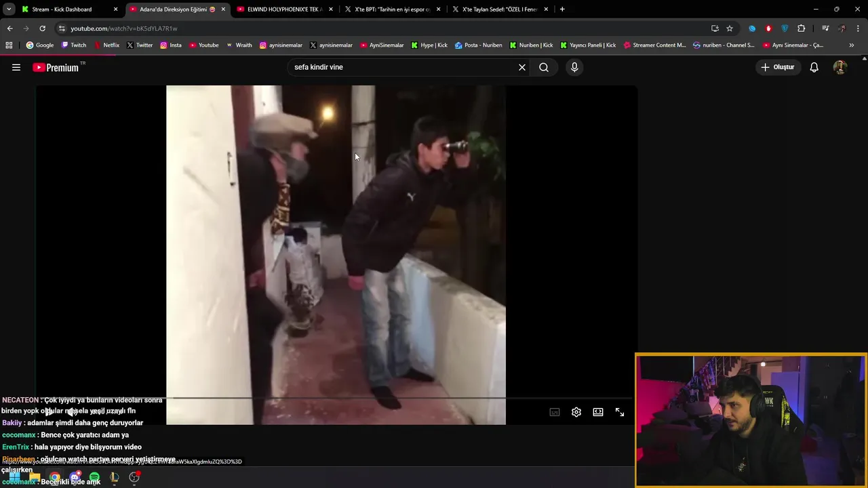Click the video frame to pause playback
This screenshot has width=868, height=488.
pos(336,255)
